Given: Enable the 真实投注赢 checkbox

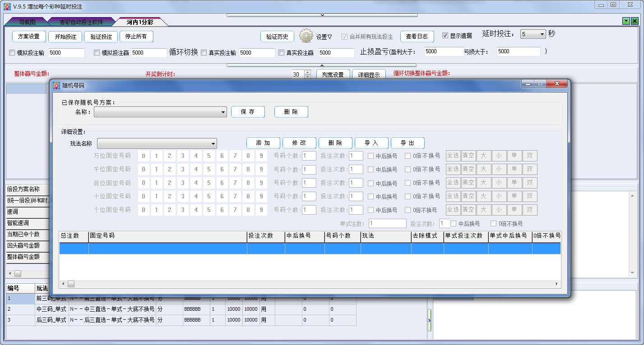Looking at the screenshot, I should (281, 53).
